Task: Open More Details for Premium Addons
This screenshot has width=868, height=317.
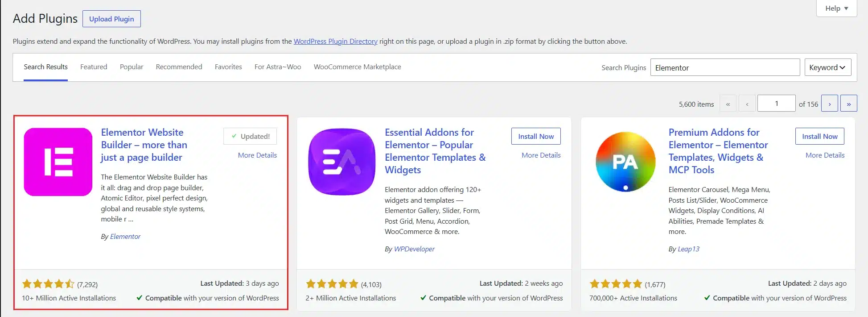Action: tap(825, 155)
